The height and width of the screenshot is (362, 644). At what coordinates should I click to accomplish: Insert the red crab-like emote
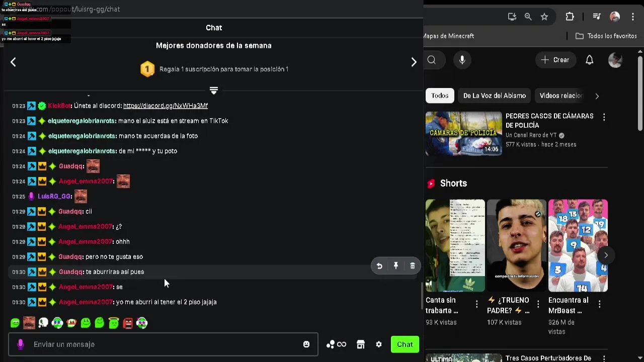[x=71, y=323]
